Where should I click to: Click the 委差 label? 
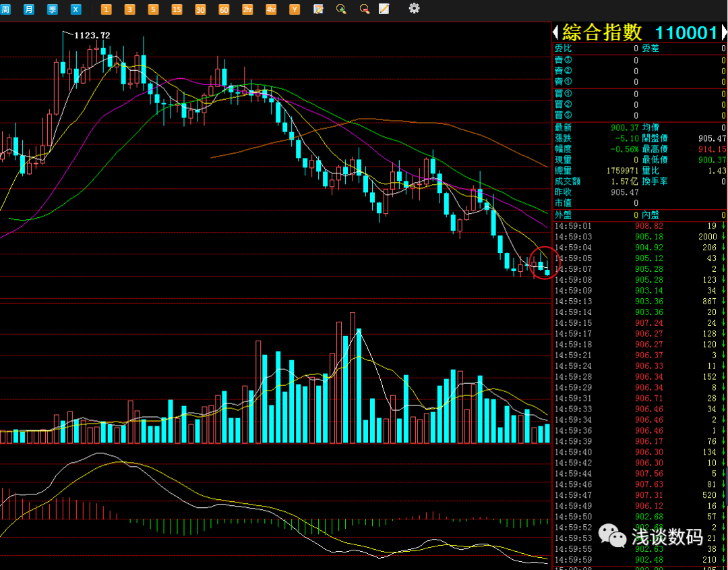[x=650, y=48]
